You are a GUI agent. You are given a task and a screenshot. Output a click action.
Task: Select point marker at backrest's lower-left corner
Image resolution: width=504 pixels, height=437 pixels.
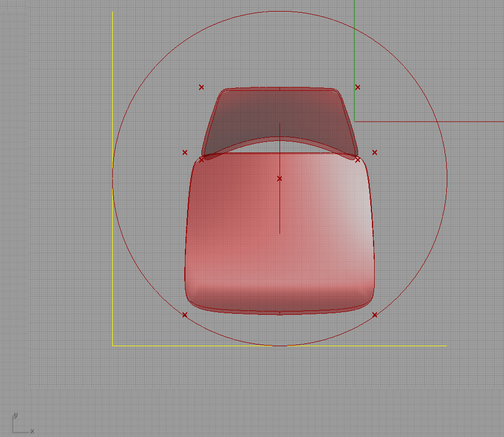pos(201,160)
